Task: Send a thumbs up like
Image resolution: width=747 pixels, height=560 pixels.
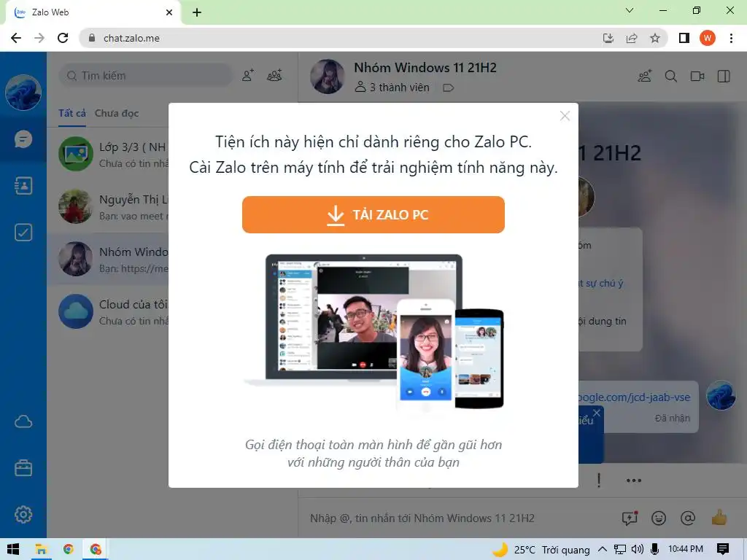Action: pyautogui.click(x=719, y=518)
